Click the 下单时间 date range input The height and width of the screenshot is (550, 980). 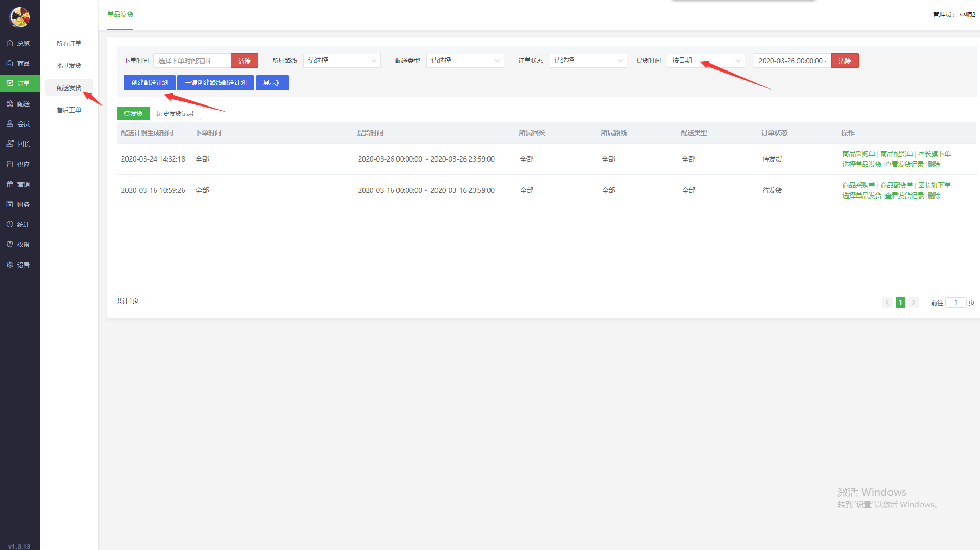[x=192, y=61]
